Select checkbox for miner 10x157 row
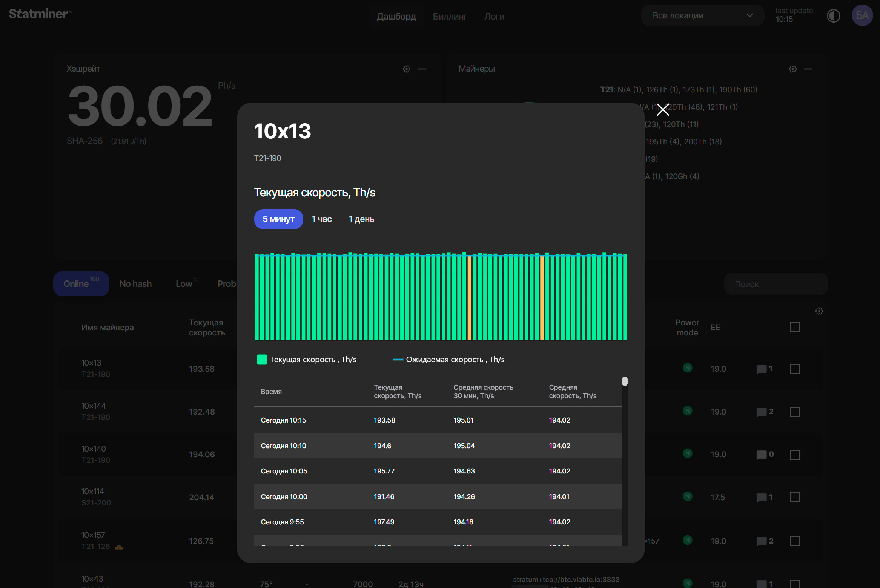This screenshot has height=588, width=880. point(795,541)
